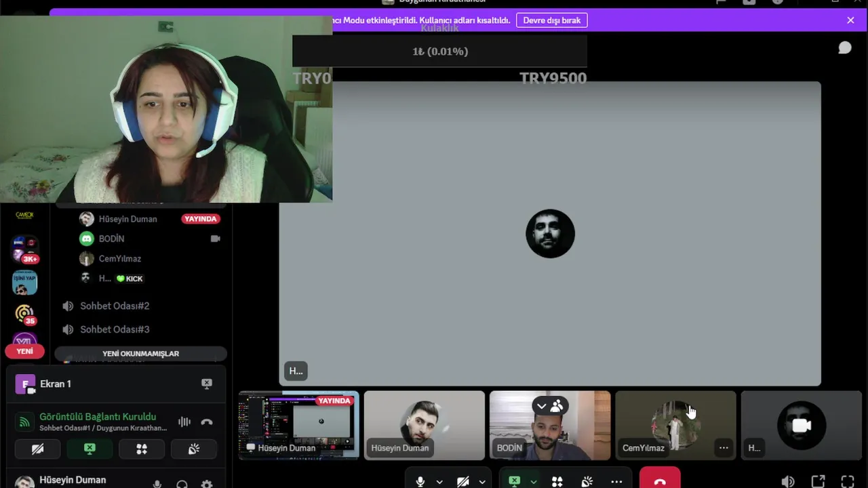Click BODİN's camera icon in channel list

tap(216, 239)
